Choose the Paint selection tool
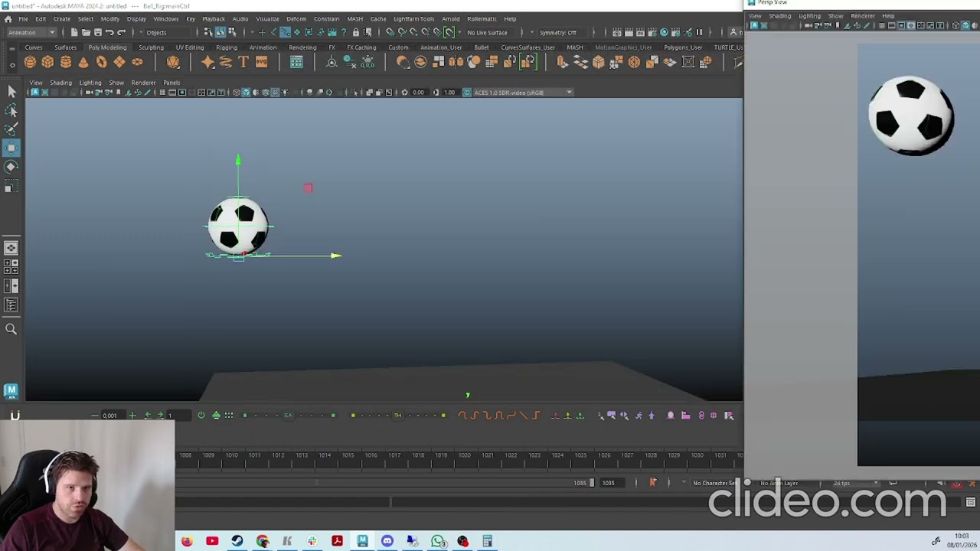 coord(11,129)
